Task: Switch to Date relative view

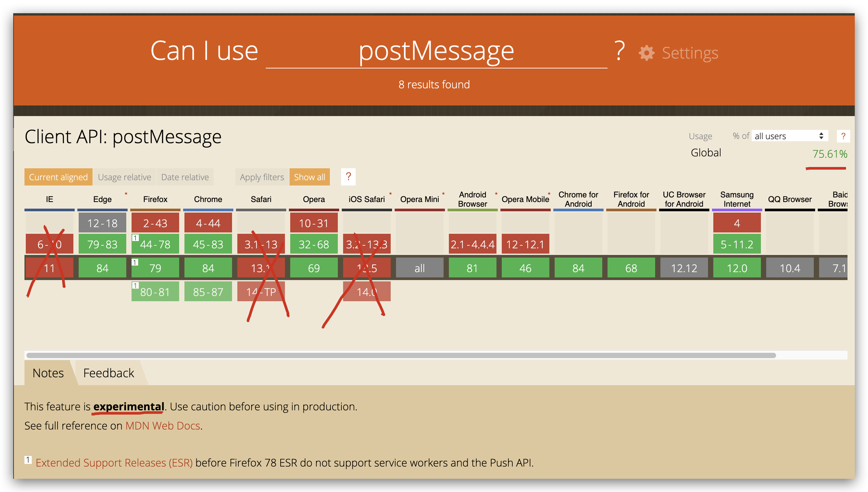Action: pyautogui.click(x=185, y=177)
